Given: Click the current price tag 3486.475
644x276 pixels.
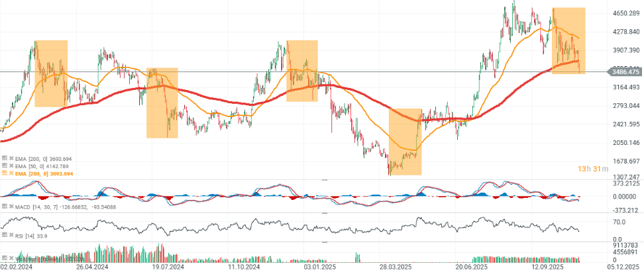Looking at the screenshot, I should (x=626, y=71).
